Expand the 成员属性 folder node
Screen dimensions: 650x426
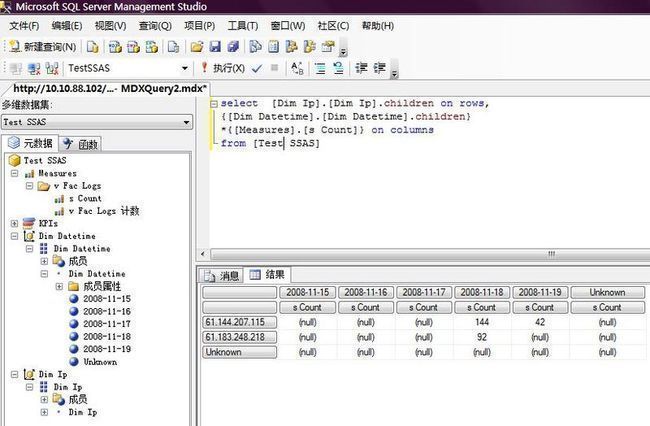click(59, 286)
